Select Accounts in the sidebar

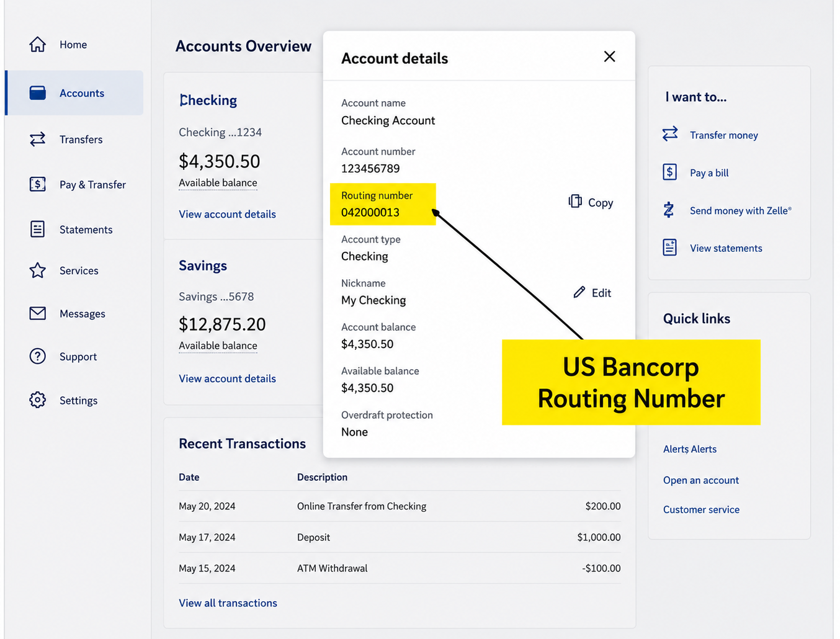[x=74, y=93]
